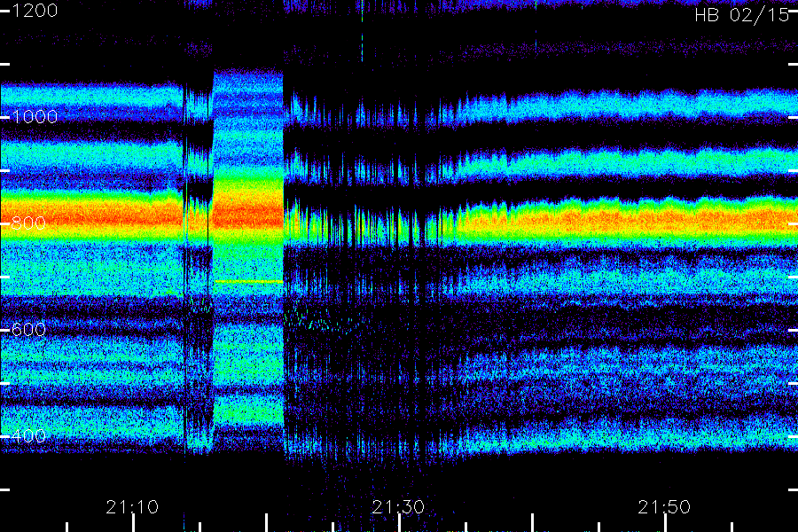Viewport: 798px width, 532px height.
Task: Click the 21:10 time axis label
Action: 132,507
